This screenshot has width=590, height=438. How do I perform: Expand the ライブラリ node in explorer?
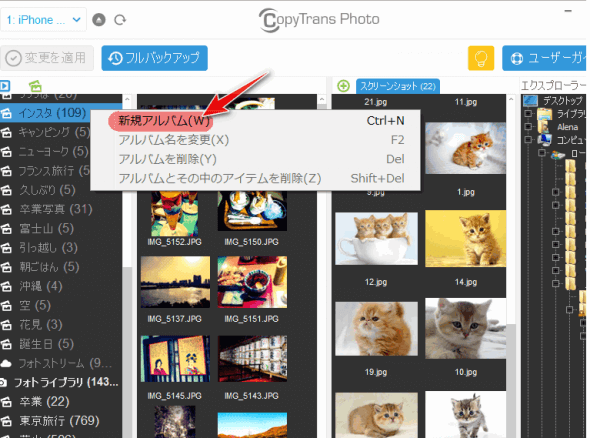tap(528, 113)
